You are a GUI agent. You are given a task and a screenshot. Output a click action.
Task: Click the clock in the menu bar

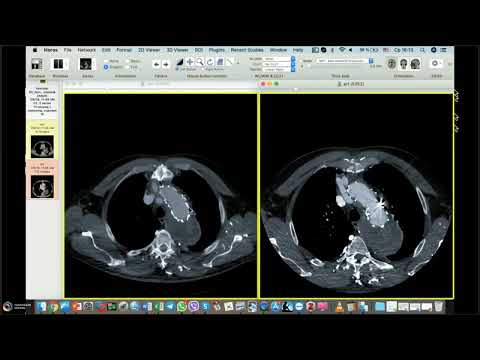pyautogui.click(x=404, y=50)
